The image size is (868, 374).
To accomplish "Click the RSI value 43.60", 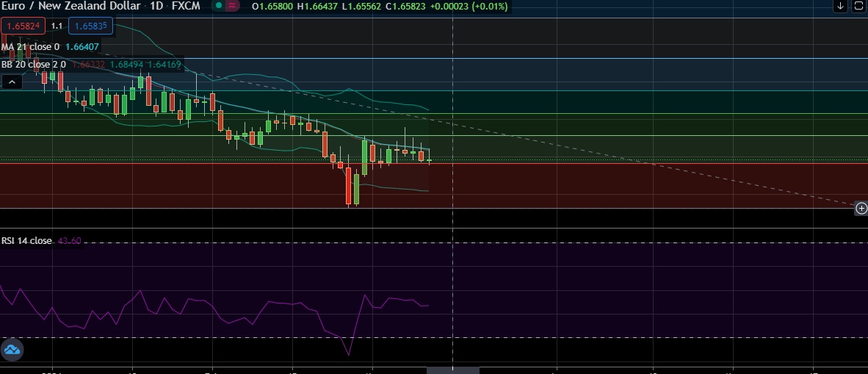I will pos(69,241).
